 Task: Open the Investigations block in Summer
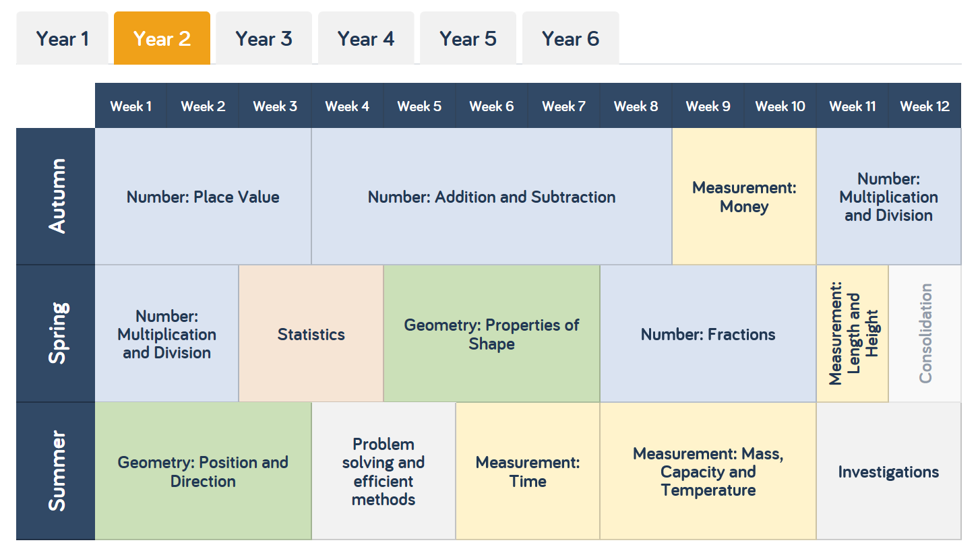(x=888, y=471)
